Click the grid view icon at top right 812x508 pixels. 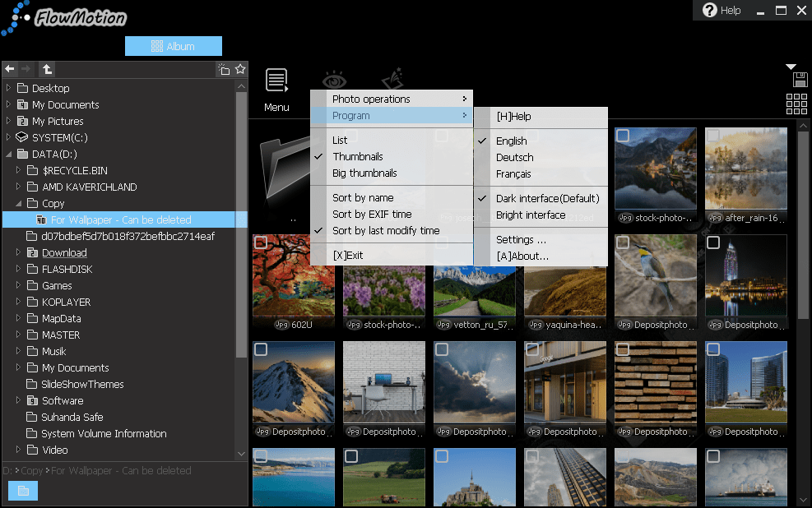[796, 104]
